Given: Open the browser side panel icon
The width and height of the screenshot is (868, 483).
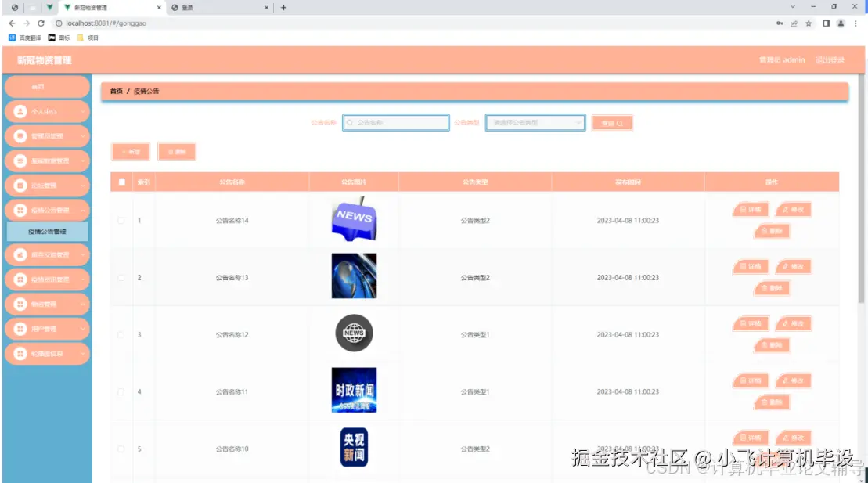Looking at the screenshot, I should [x=826, y=23].
